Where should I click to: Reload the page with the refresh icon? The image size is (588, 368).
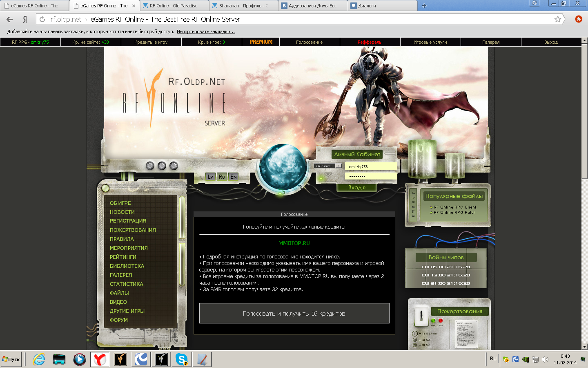pyautogui.click(x=42, y=19)
